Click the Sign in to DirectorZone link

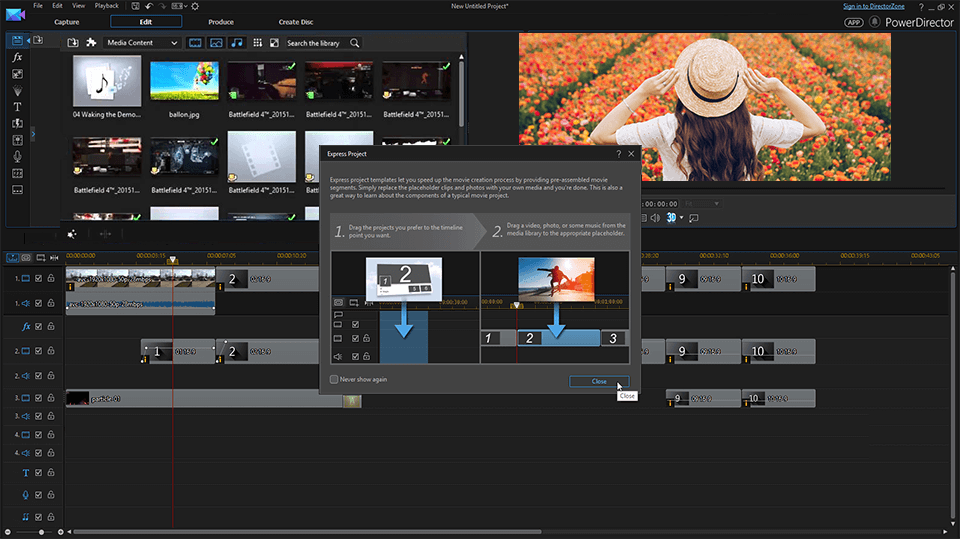click(x=874, y=6)
